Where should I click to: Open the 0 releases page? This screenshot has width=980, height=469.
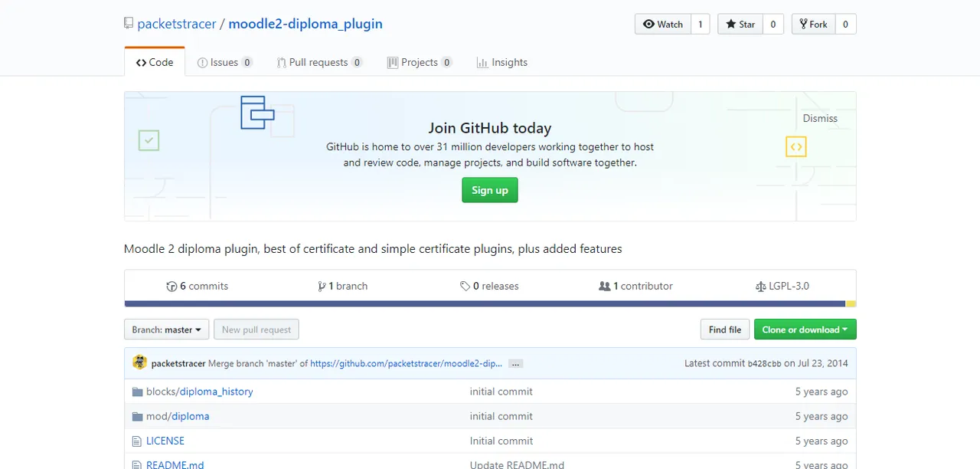point(489,286)
